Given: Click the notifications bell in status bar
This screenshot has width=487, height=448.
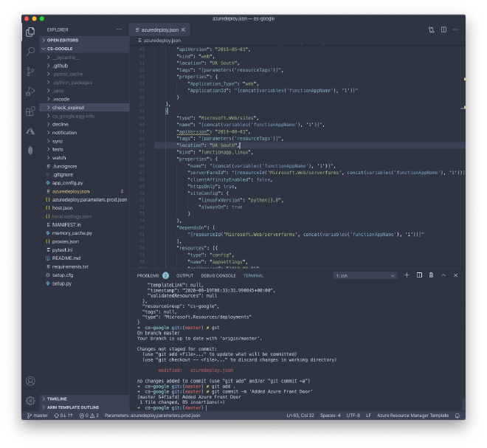Looking at the screenshot, I should pos(457,416).
